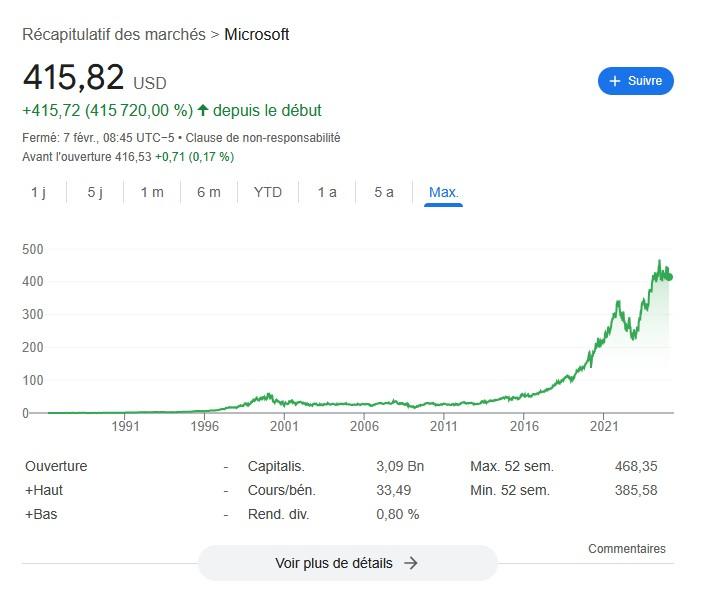This screenshot has height=600, width=718.
Task: Click the green up arrow beside depuis le début
Action: point(203,110)
